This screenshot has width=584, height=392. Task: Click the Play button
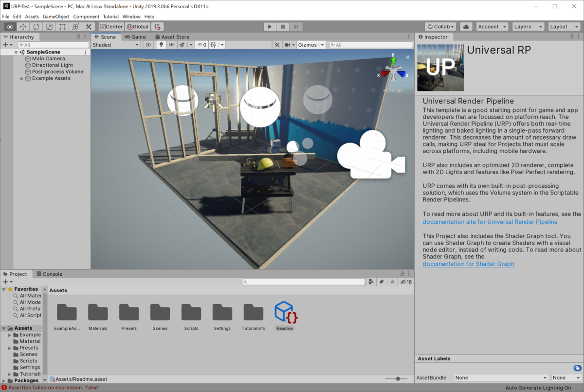270,27
